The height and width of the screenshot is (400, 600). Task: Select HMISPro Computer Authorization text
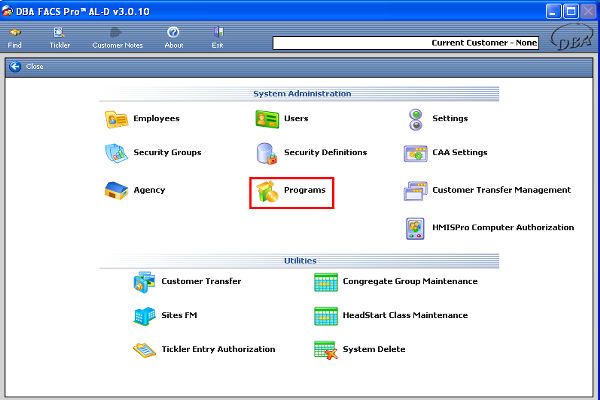[x=503, y=227]
